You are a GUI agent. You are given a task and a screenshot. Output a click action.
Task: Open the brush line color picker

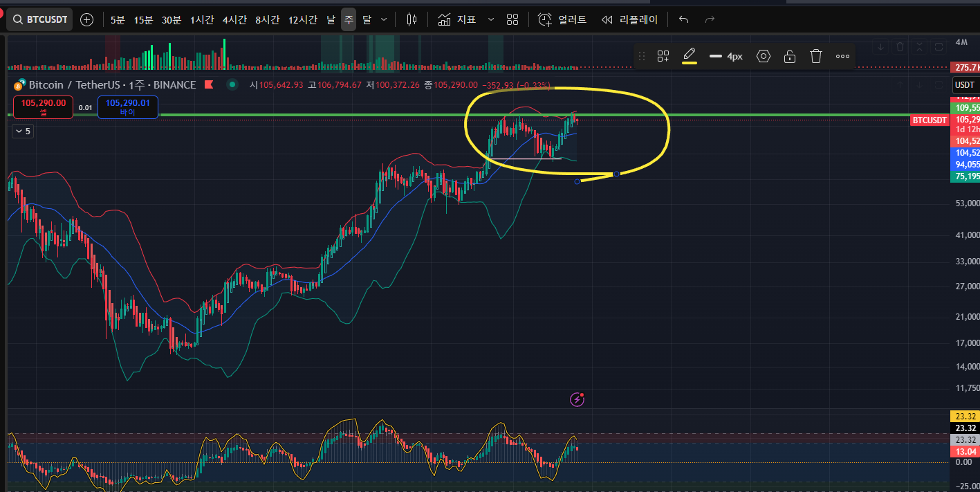pos(690,56)
